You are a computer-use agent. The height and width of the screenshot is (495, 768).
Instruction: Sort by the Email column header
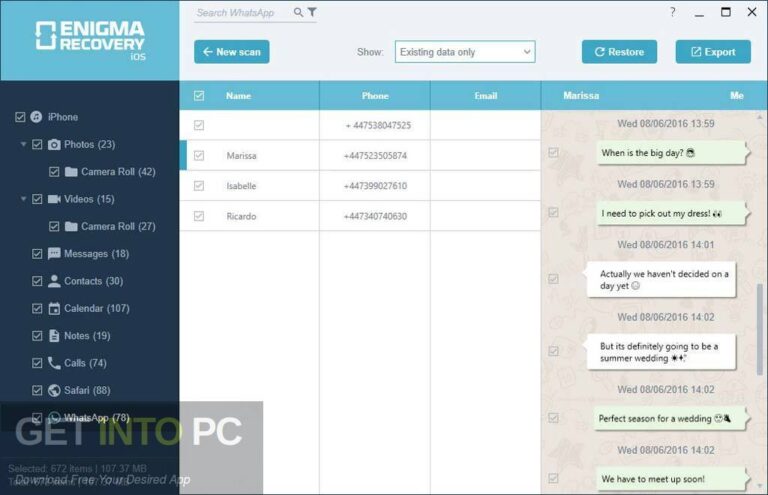(x=486, y=96)
